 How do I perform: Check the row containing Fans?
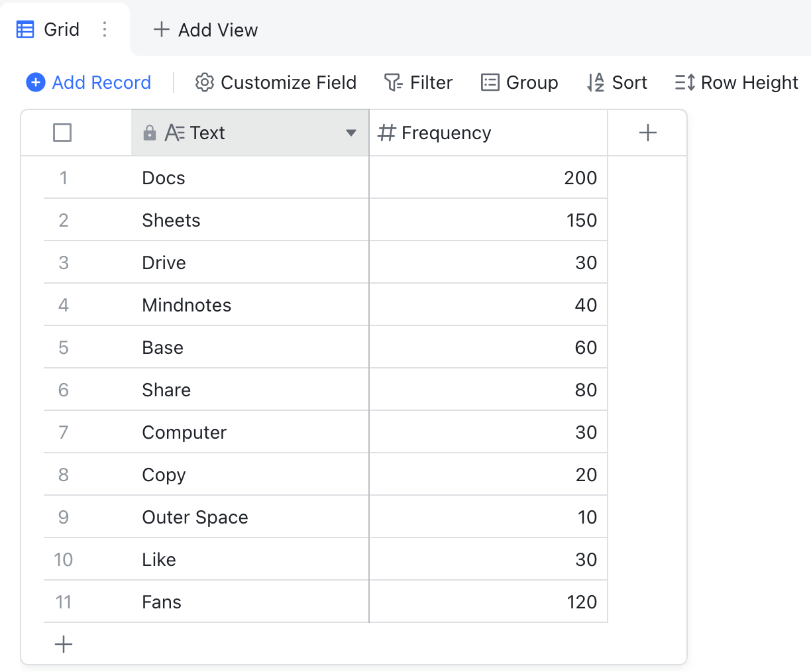[x=63, y=602]
